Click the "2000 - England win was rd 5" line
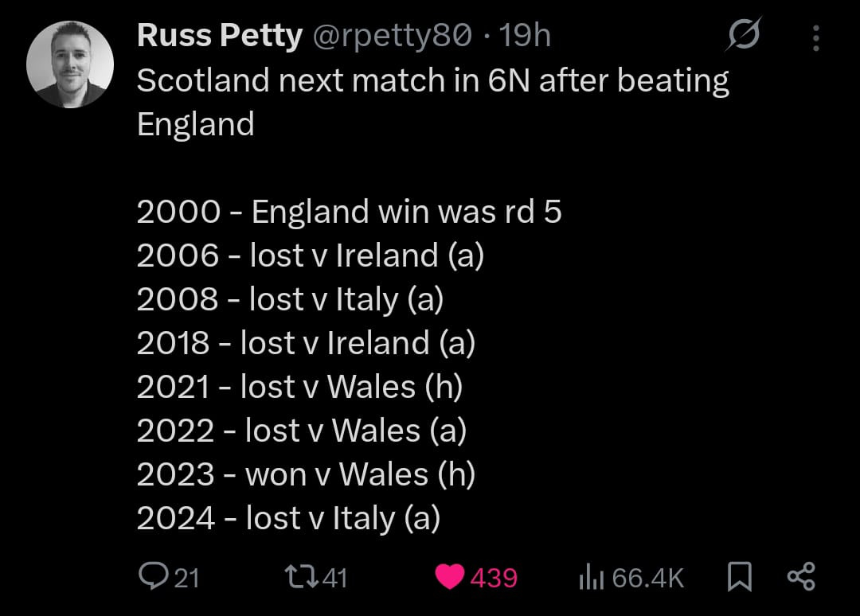 coord(349,212)
